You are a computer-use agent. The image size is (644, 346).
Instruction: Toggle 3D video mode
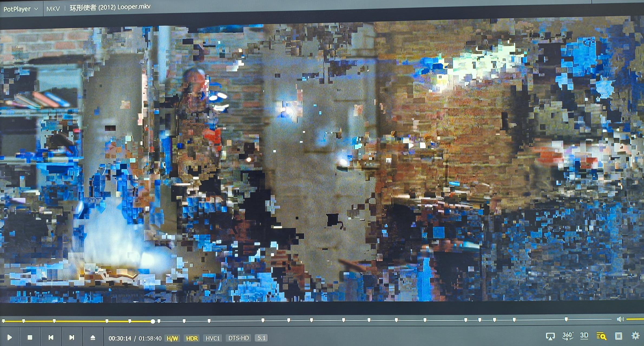click(x=584, y=335)
